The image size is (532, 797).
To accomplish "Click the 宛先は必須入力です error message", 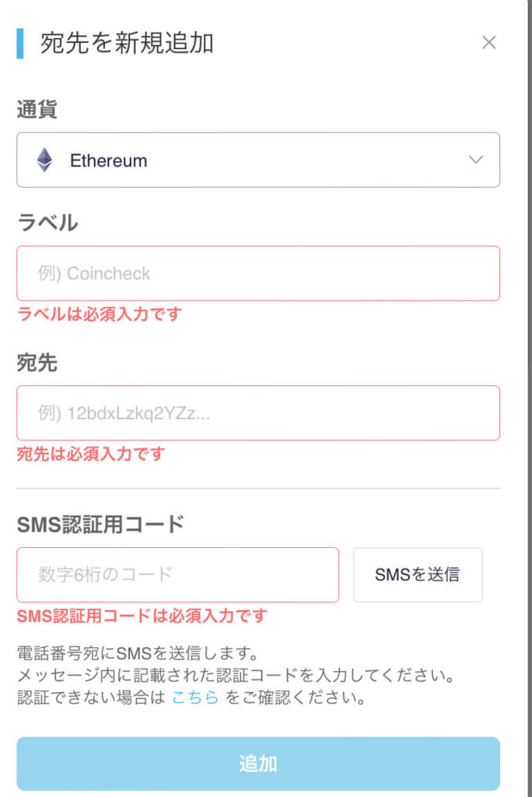I will (92, 454).
